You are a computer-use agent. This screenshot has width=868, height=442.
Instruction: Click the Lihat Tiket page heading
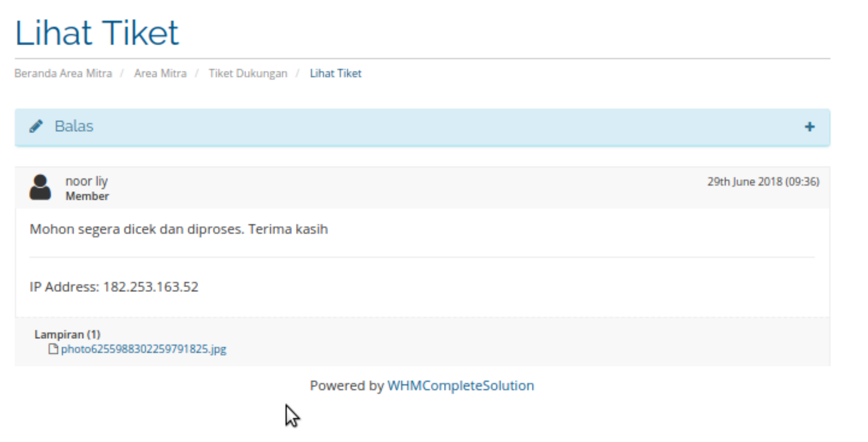coord(97,33)
